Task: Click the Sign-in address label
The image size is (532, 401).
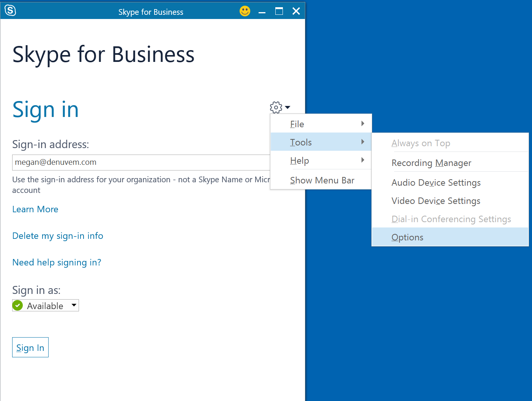Action: (51, 144)
